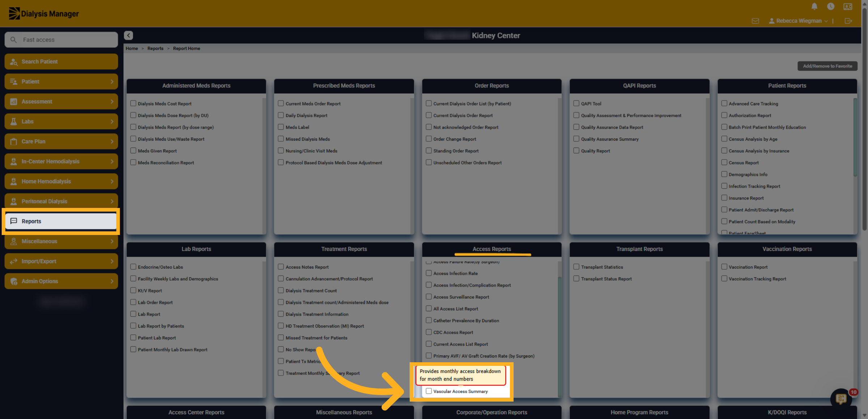Check the Vaccination Report checkbox
The image size is (868, 419).
tap(724, 267)
